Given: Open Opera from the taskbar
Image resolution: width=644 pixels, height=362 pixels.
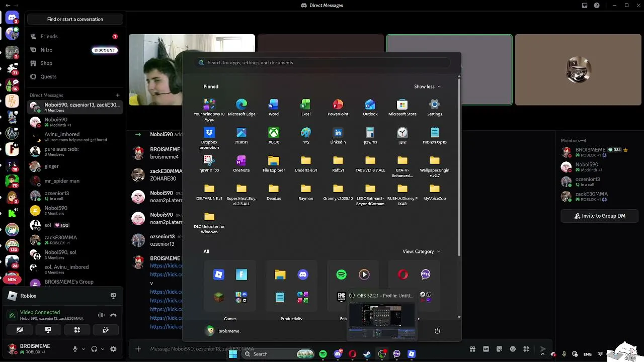Looking at the screenshot, I should click(x=353, y=354).
